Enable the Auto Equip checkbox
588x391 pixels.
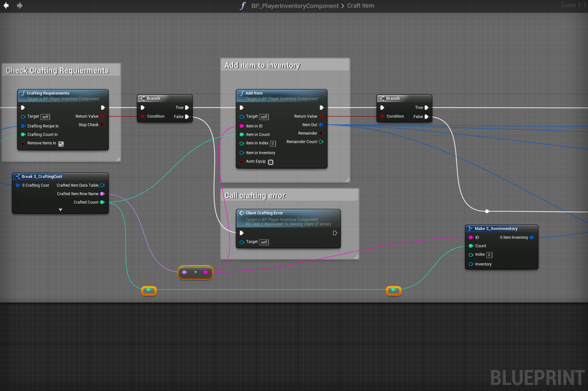271,162
